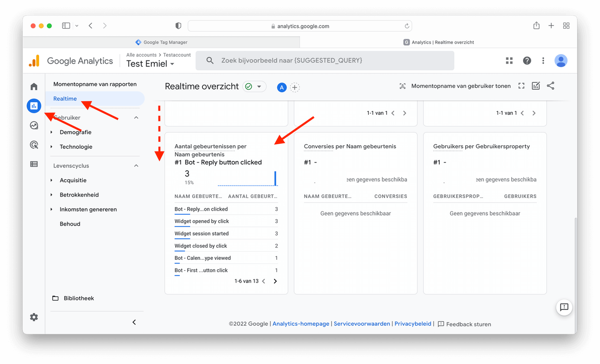Screen dimensions: 600x364
Task: Click the search magnifier icon
Action: click(210, 61)
